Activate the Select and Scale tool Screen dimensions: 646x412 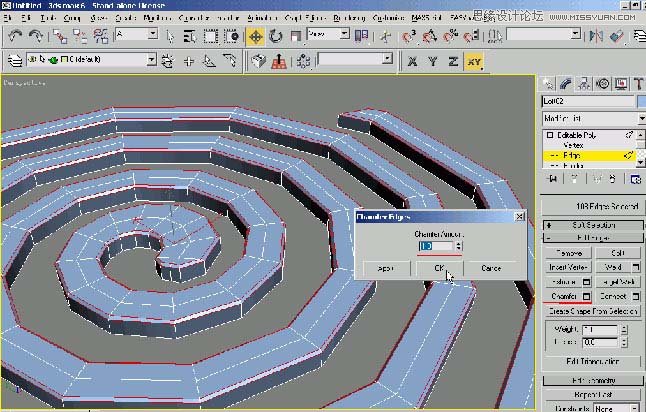[x=295, y=37]
